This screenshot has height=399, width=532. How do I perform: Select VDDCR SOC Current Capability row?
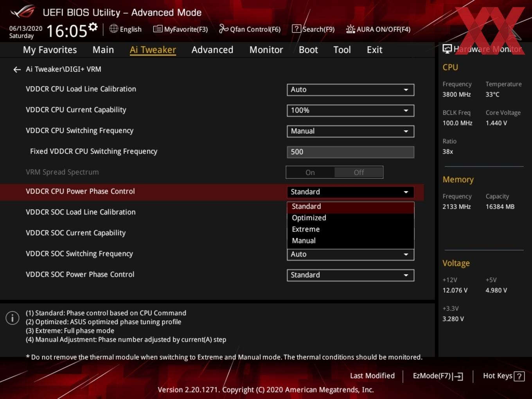tap(75, 233)
